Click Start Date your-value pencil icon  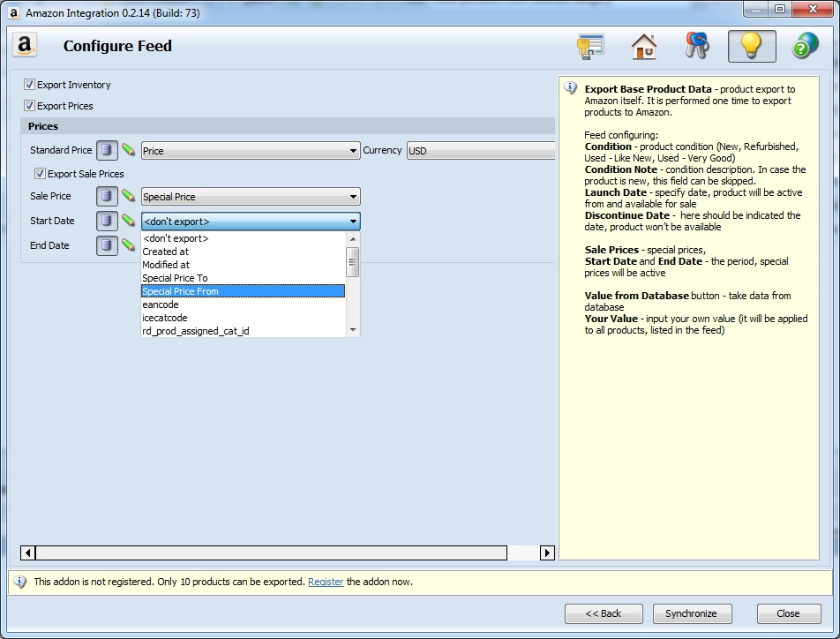point(128,221)
